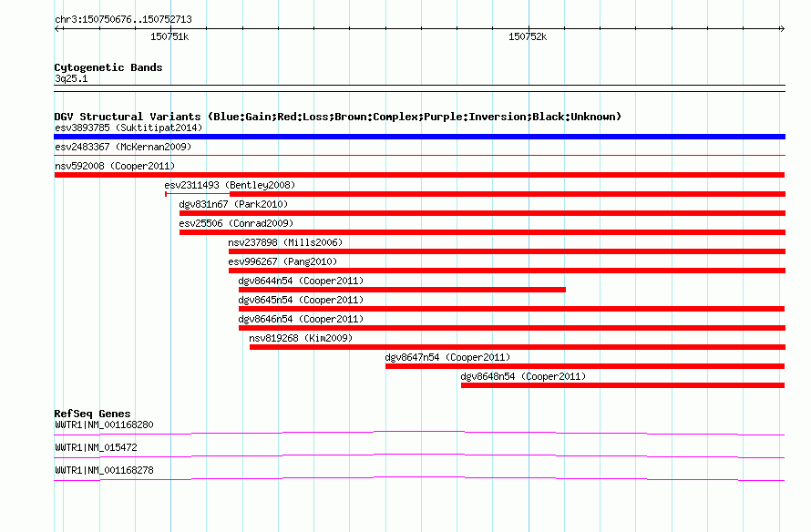The width and height of the screenshot is (811, 532).
Task: Click the right arrow on the ruler
Action: [782, 29]
